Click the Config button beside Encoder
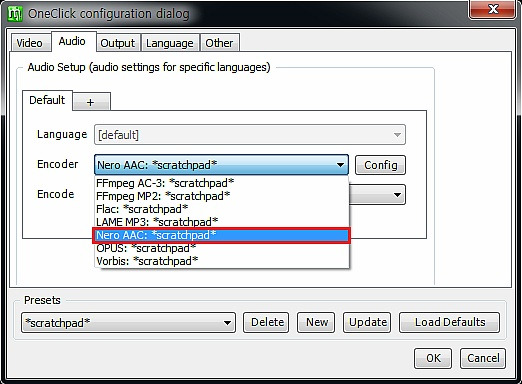Viewport: 522px width, 384px height. (x=380, y=165)
